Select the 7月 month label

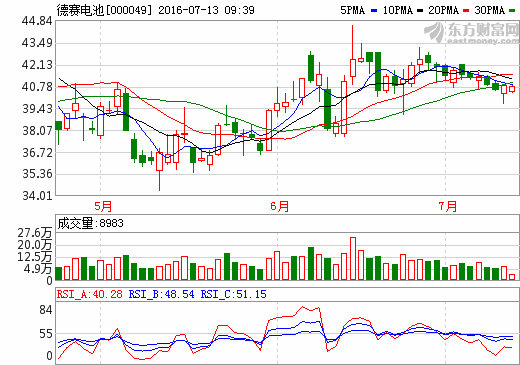click(447, 206)
